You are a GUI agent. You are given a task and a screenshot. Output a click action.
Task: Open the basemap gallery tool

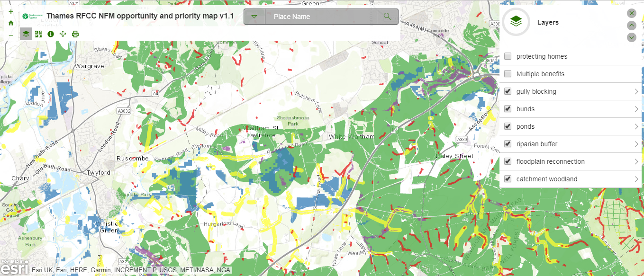pyautogui.click(x=38, y=34)
